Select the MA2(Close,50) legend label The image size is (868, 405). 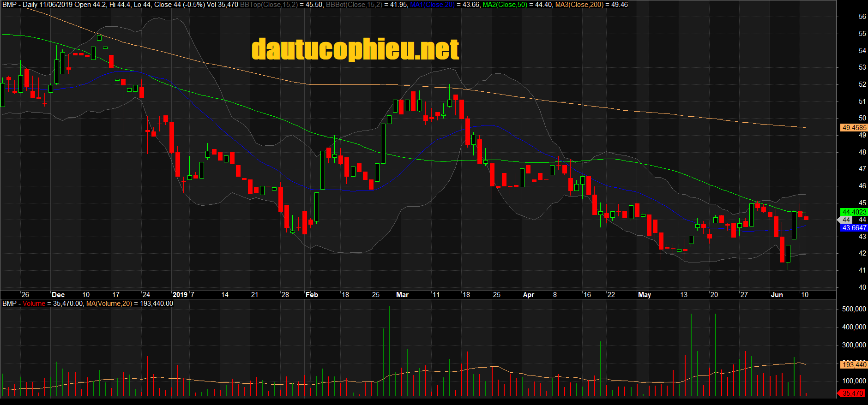(505, 5)
